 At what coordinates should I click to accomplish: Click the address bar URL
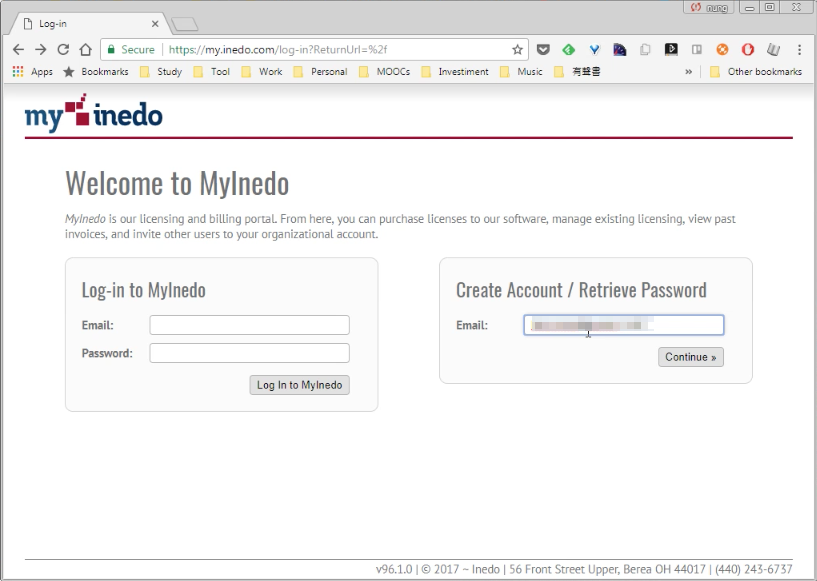(x=278, y=50)
